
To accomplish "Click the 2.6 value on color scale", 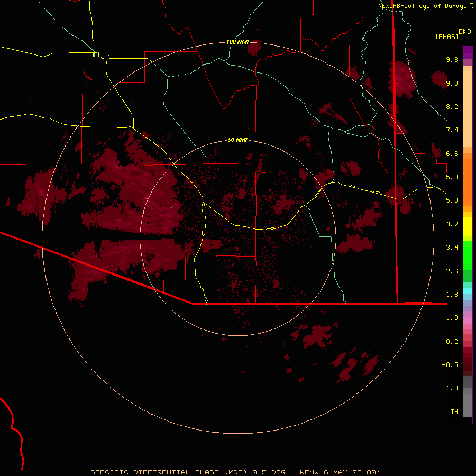I will (452, 271).
